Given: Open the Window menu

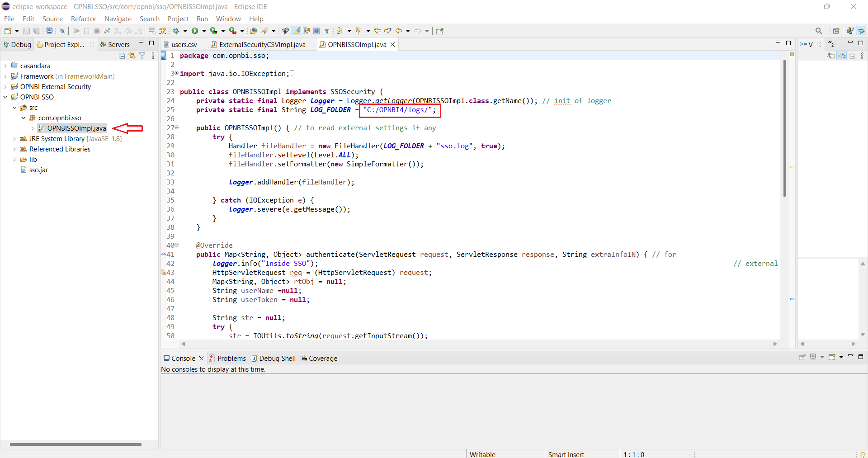Looking at the screenshot, I should (228, 19).
